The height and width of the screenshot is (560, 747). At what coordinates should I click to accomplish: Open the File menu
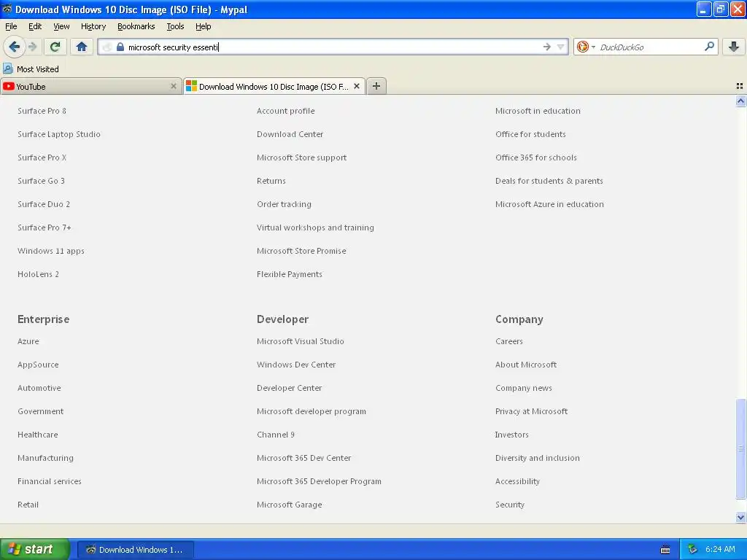click(11, 26)
